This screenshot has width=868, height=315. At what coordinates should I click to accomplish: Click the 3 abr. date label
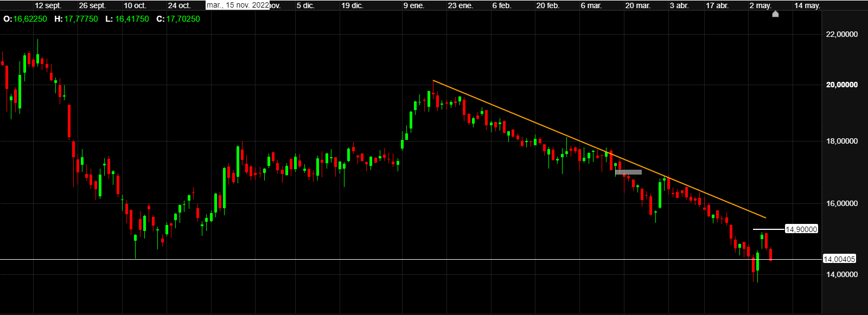pos(679,5)
